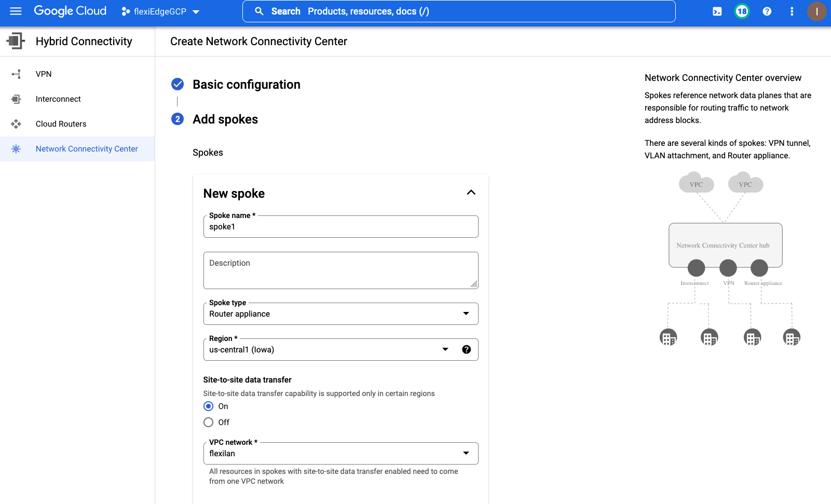This screenshot has height=504, width=831.
Task: Click the Network Connectivity Center overview heading
Action: pos(723,78)
